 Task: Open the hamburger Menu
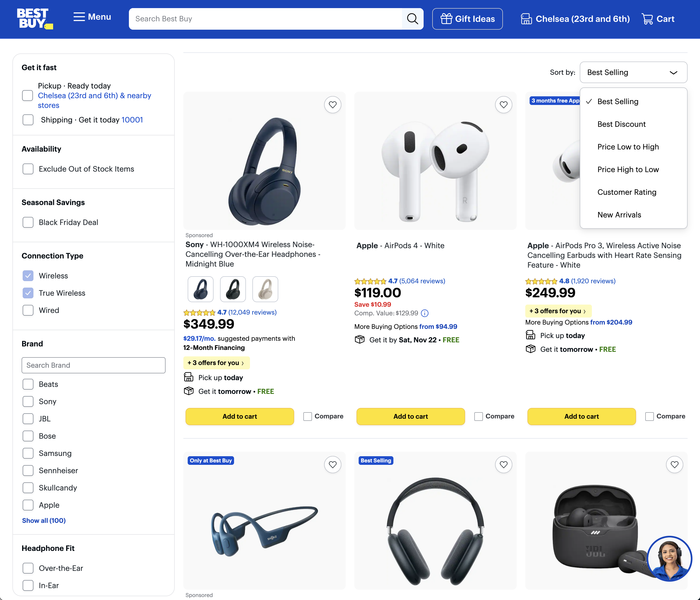(x=92, y=17)
